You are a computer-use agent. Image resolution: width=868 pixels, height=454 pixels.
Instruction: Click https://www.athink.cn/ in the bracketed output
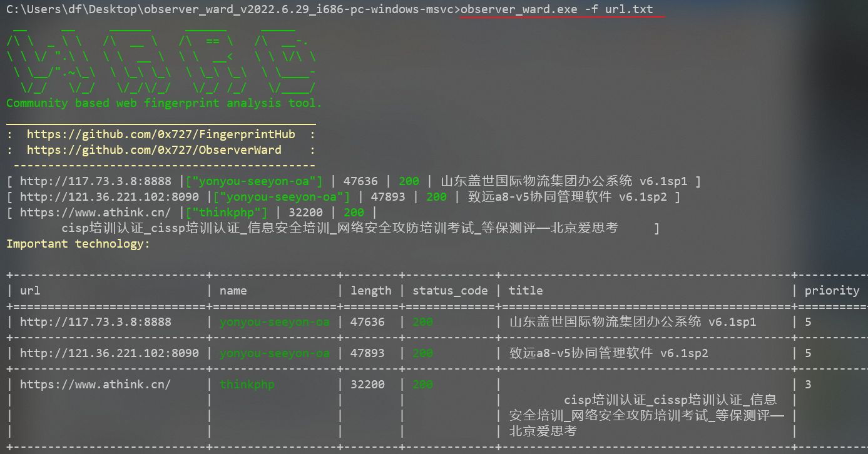coord(96,213)
